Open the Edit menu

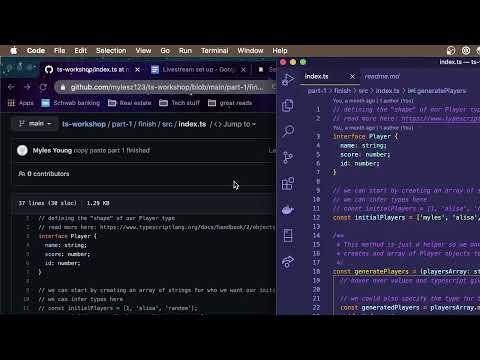point(80,51)
